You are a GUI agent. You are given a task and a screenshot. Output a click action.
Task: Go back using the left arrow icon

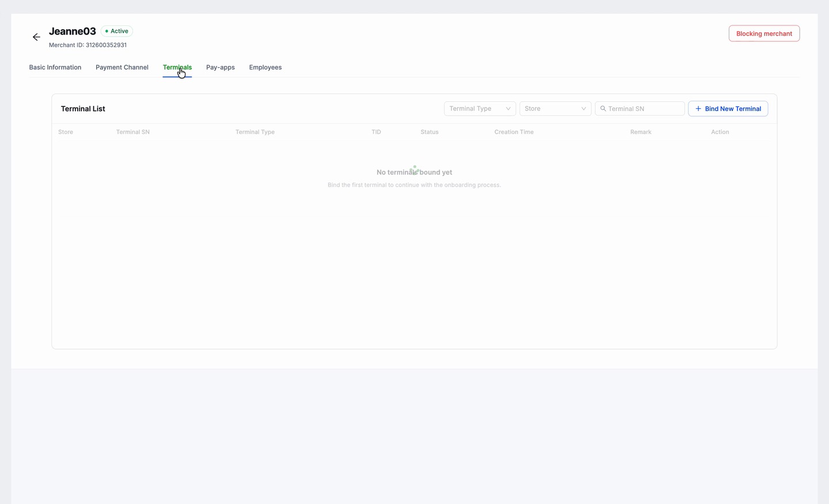(x=36, y=37)
